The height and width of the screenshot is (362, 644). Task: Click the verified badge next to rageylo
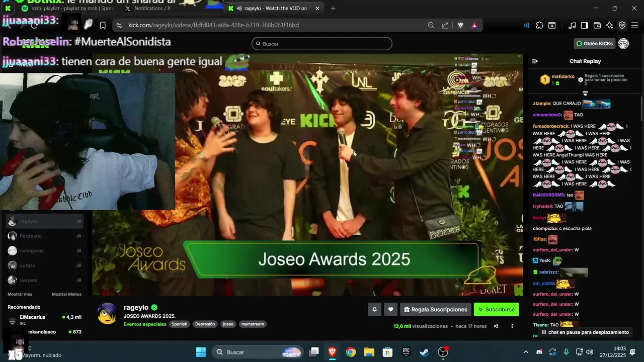pyautogui.click(x=154, y=307)
